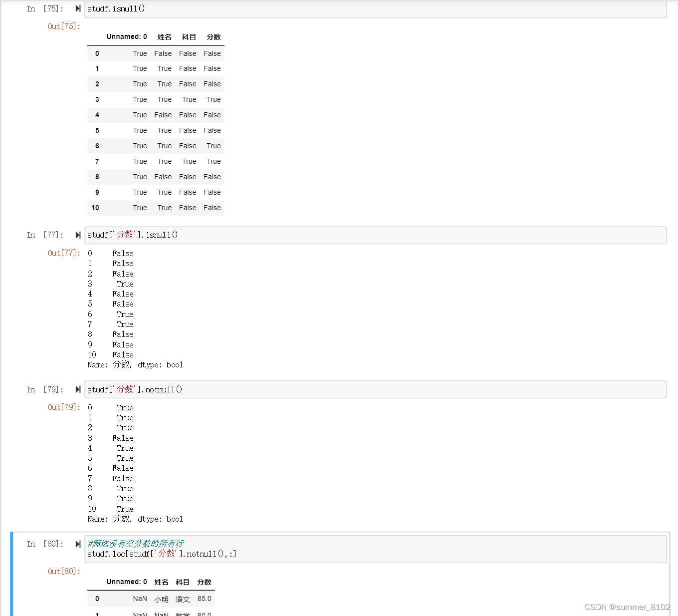Click 科目 value True in row 7 of Out[75]
Viewport: 678px width, 616px height.
tap(189, 161)
